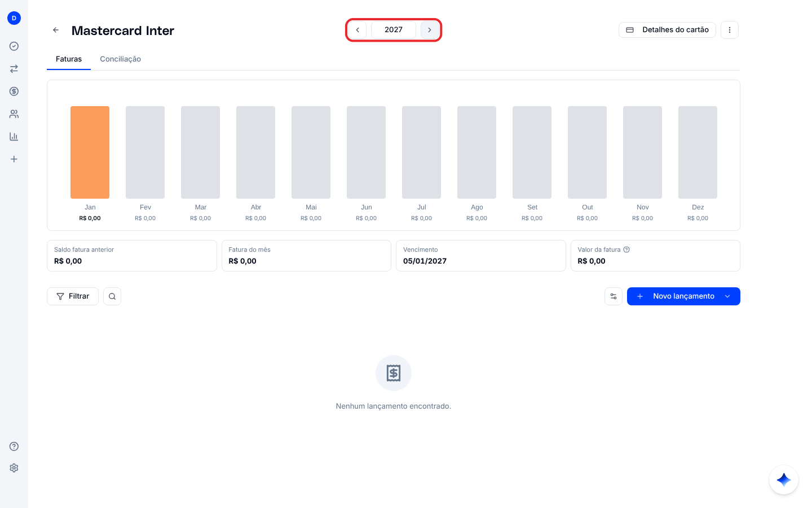Go to next year with right chevron
The height and width of the screenshot is (508, 812).
click(430, 30)
